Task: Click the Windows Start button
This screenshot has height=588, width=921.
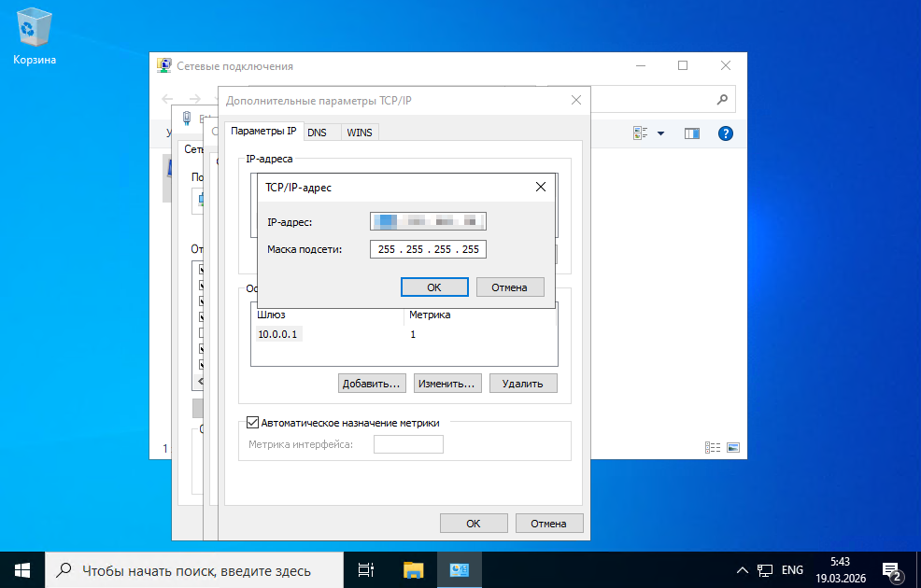Action: [x=21, y=569]
